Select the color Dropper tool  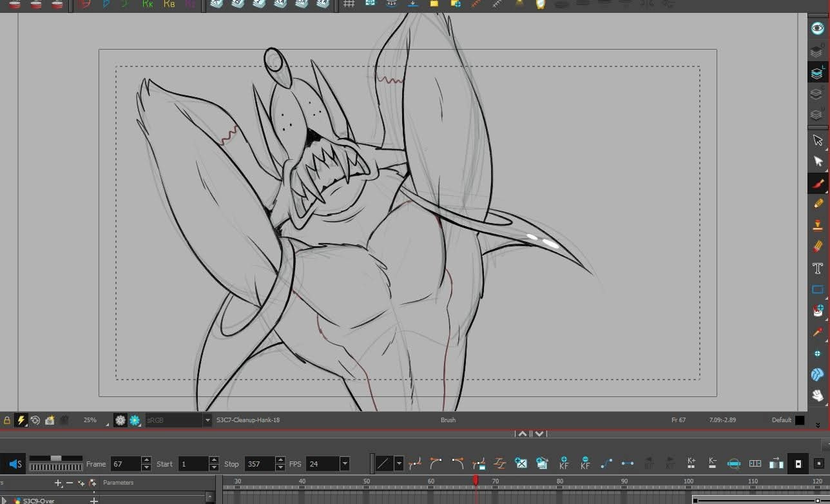pos(818,332)
